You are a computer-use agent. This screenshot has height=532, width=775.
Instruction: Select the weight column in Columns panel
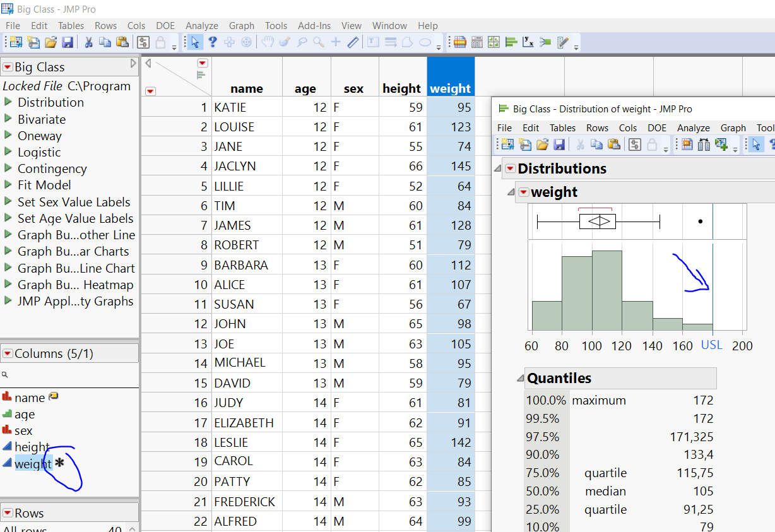pyautogui.click(x=33, y=464)
